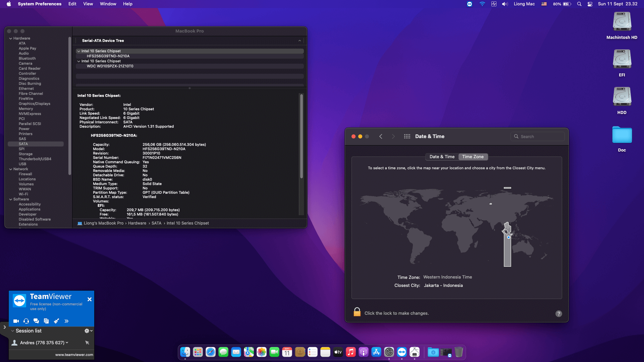The height and width of the screenshot is (362, 644).
Task: Collapse the Software section in sidebar
Action: pyautogui.click(x=11, y=199)
